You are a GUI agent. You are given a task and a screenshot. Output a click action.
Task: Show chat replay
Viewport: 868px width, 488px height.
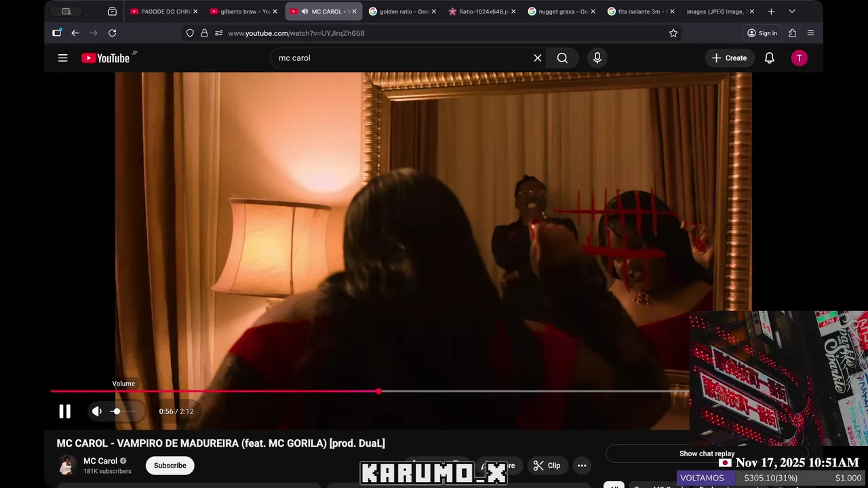[707, 453]
